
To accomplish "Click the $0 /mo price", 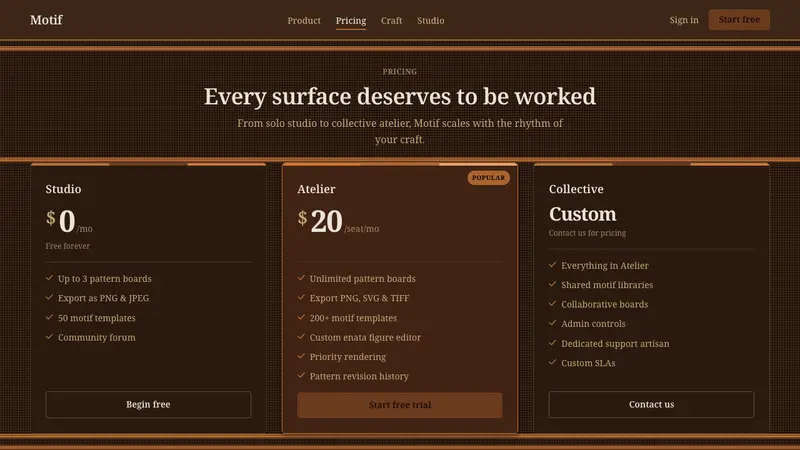I will click(69, 221).
